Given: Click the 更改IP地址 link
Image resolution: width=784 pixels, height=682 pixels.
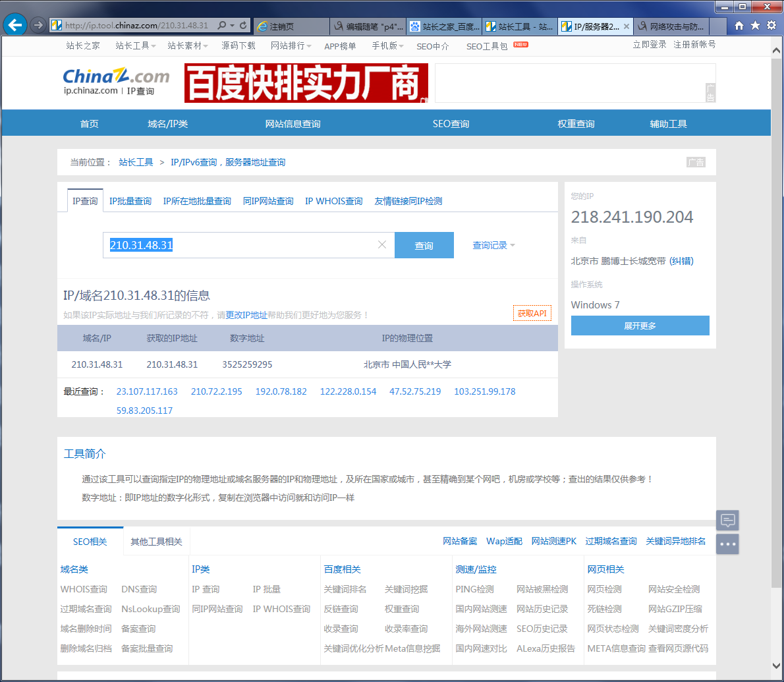Looking at the screenshot, I should pyautogui.click(x=246, y=315).
